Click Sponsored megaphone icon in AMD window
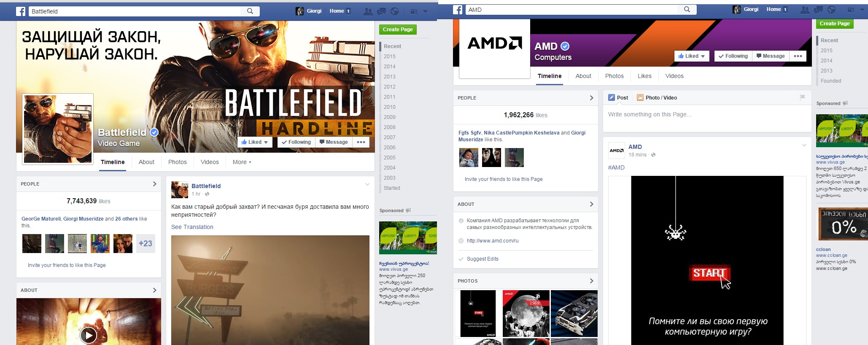Viewport: 868px width, 345px height. 845,103
